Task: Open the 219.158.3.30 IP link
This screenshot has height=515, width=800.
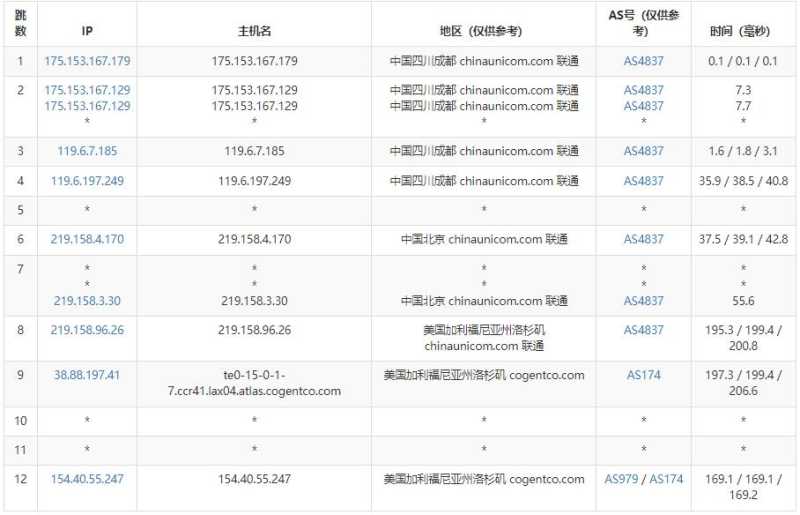Action: coord(87,301)
